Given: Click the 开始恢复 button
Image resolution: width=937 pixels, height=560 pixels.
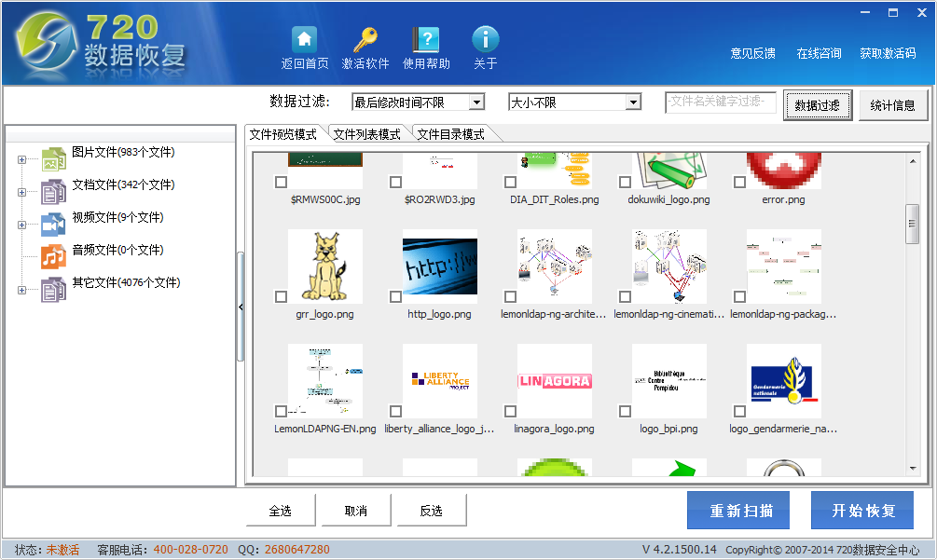Looking at the screenshot, I should point(862,511).
